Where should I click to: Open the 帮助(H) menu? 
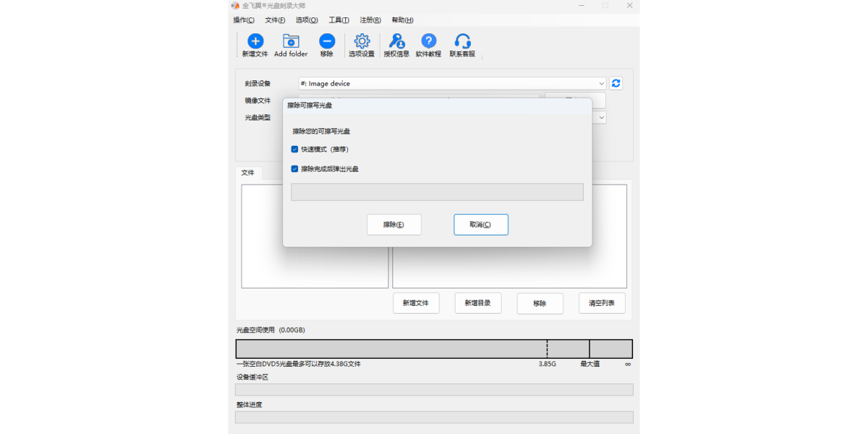pyautogui.click(x=402, y=20)
